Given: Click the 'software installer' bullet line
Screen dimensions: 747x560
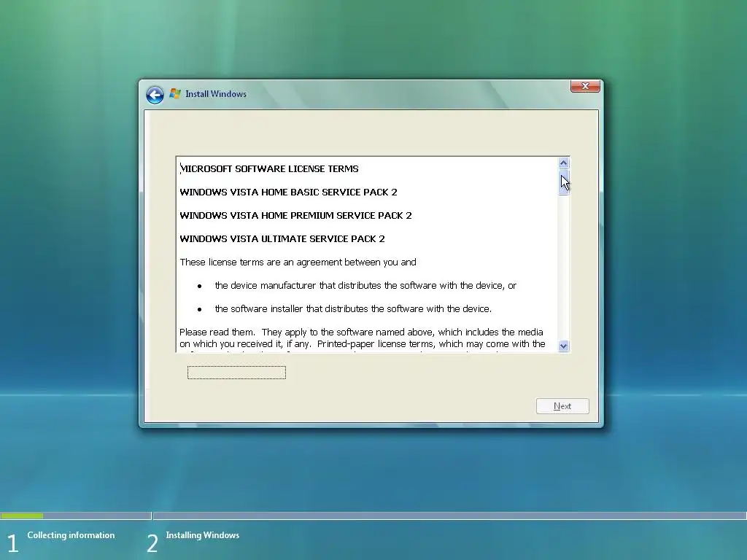Looking at the screenshot, I should pos(353,308).
